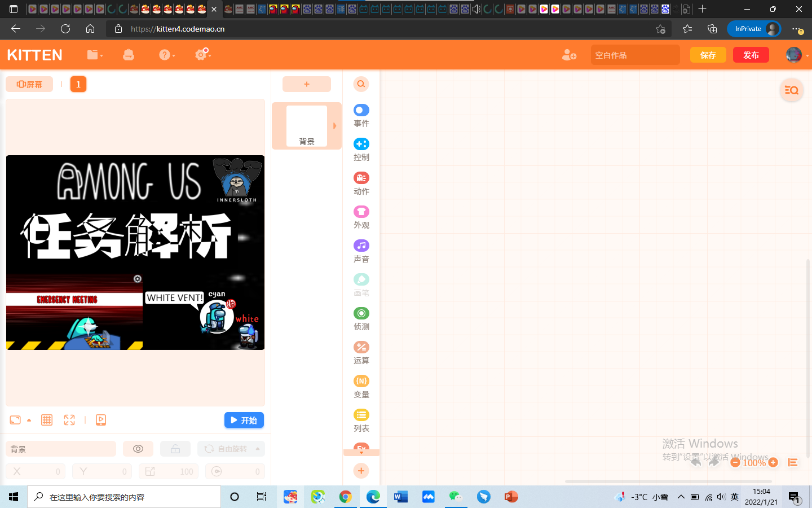Click the X coordinate field
The image size is (812, 508).
36,471
